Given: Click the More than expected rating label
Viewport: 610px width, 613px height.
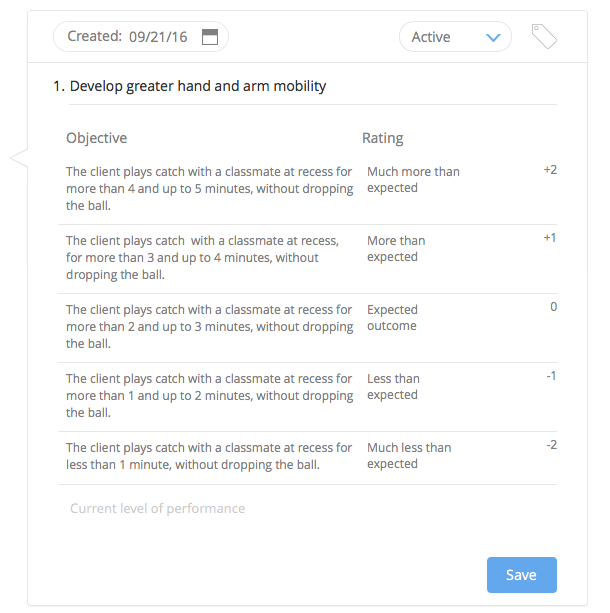Looking at the screenshot, I should point(396,249).
